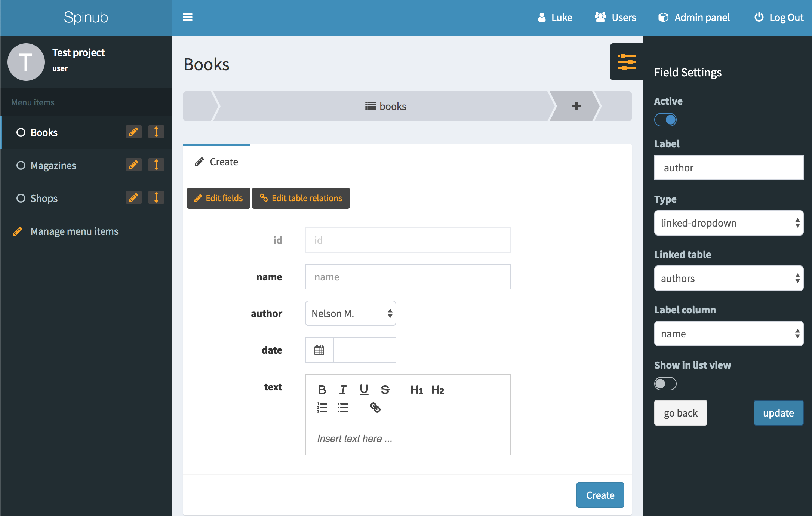The image size is (812, 516).
Task: Click the Label input field containing author
Action: click(728, 168)
